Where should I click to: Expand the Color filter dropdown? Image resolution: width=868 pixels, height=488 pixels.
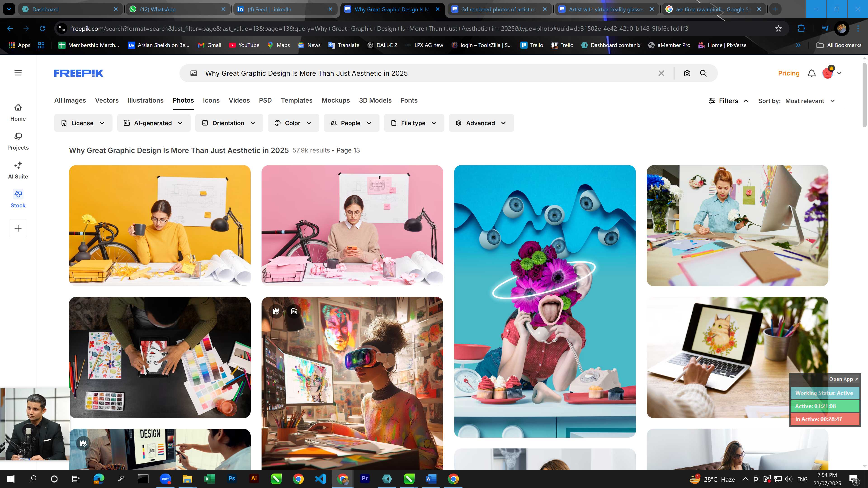click(293, 123)
